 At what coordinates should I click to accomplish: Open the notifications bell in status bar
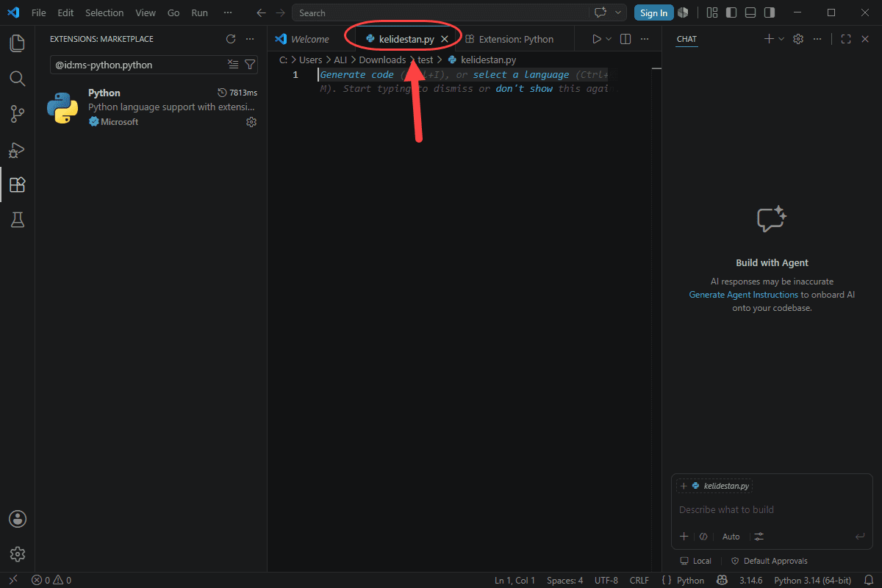pyautogui.click(x=870, y=580)
